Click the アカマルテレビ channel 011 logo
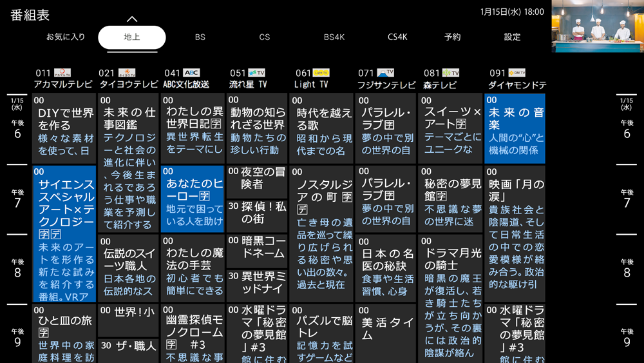Screen dimensions: 644x363 click(x=62, y=73)
